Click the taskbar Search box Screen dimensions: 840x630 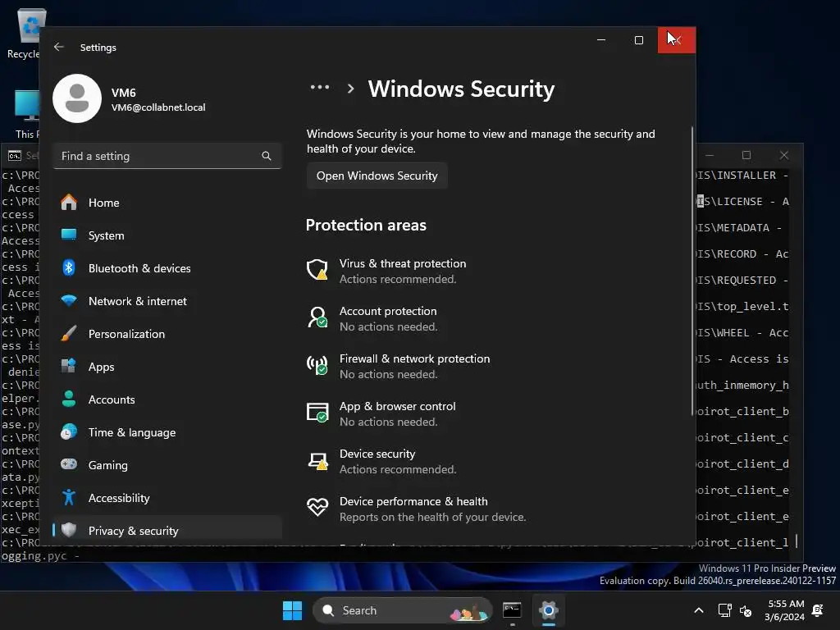[x=402, y=610]
